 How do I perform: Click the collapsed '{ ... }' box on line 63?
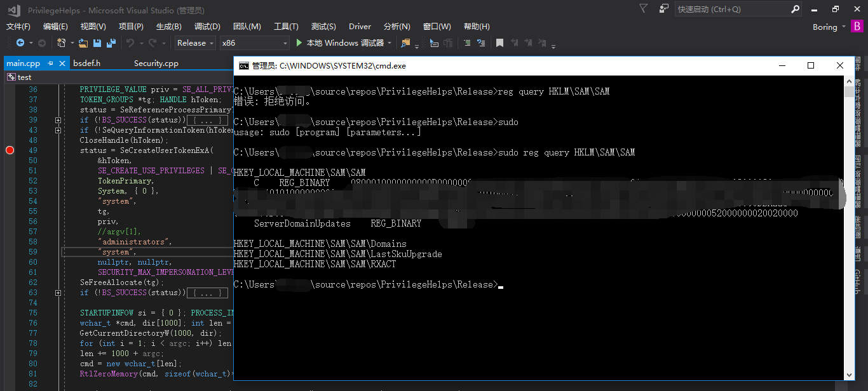[207, 293]
